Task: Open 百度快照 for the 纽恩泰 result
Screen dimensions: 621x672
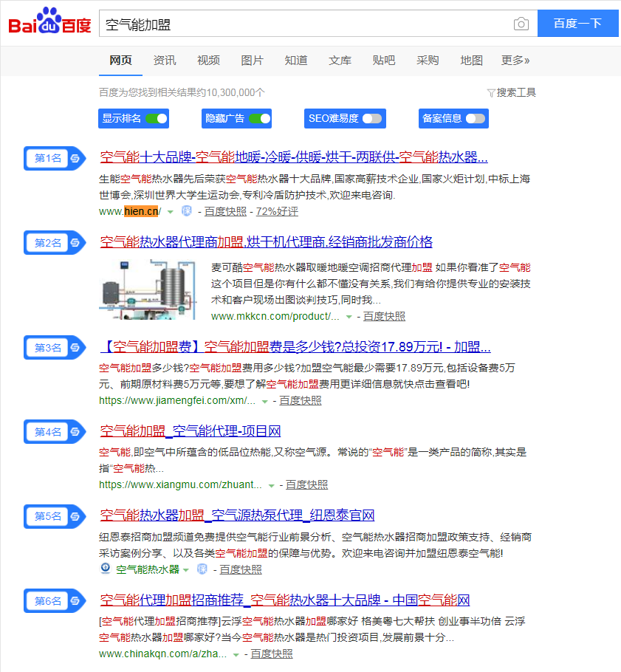Action: click(x=241, y=569)
